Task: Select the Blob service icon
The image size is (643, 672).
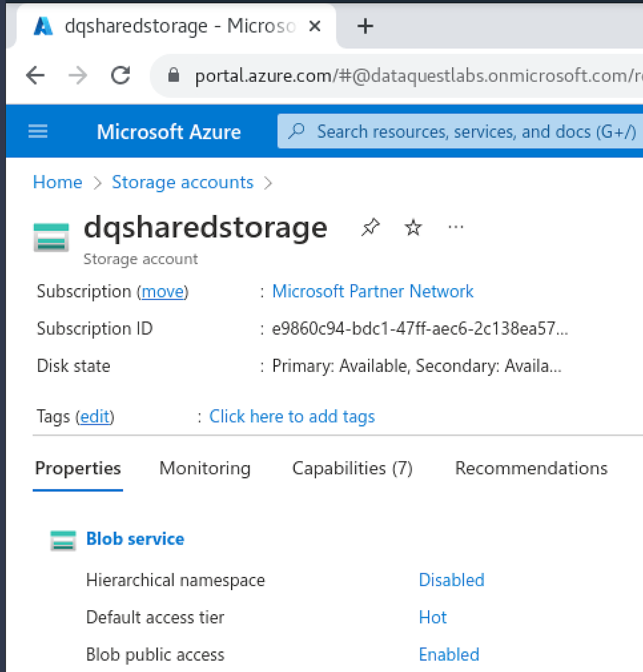Action: pos(63,539)
